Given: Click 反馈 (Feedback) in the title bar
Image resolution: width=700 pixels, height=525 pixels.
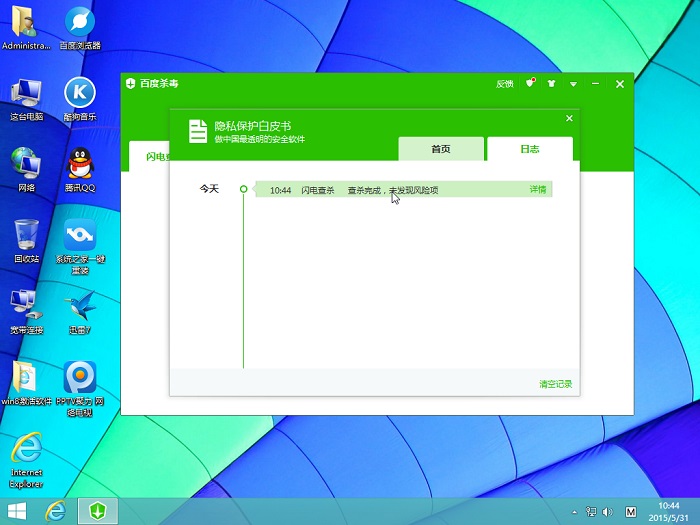Looking at the screenshot, I should click(x=504, y=84).
